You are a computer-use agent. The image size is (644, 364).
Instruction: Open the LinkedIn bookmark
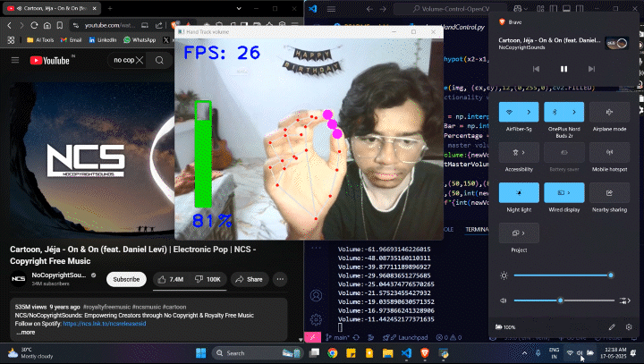(102, 40)
